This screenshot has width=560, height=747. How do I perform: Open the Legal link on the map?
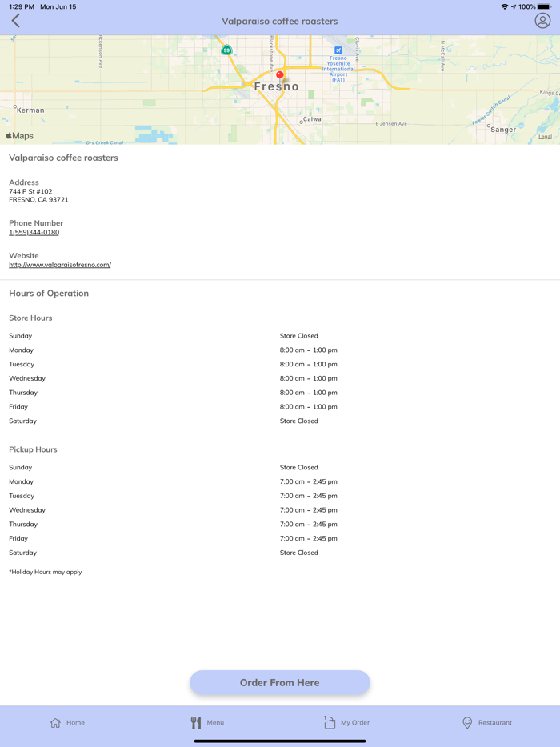point(545,137)
